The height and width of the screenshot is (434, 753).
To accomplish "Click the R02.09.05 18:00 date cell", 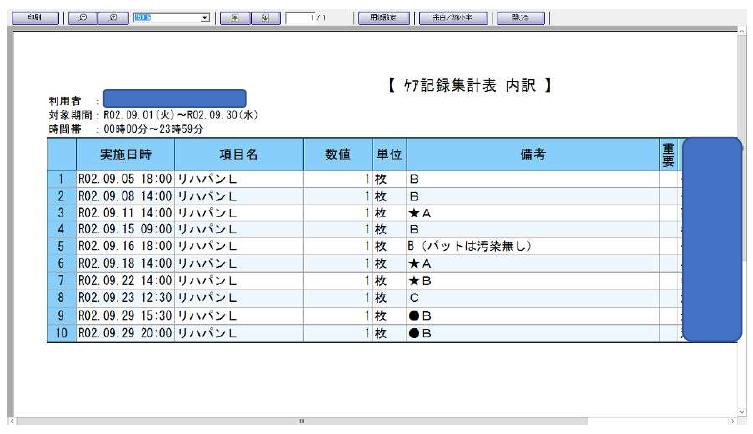I will tap(125, 180).
